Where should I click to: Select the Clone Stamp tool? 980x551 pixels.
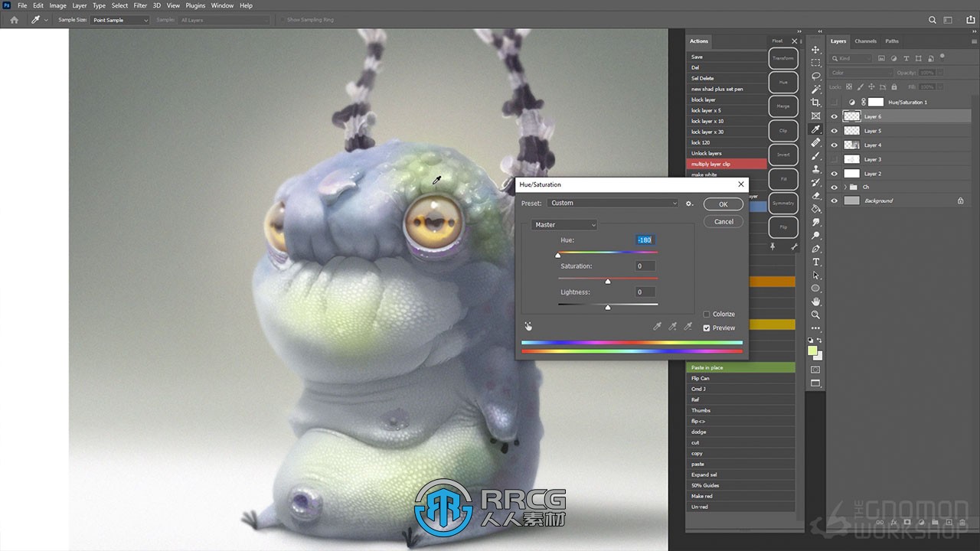815,169
